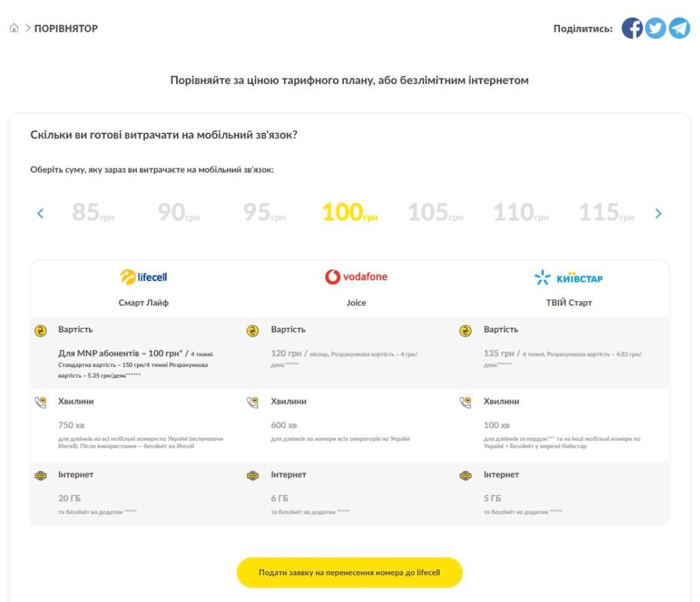Click the Kyivstar internet icon
The image size is (700, 602).
(465, 475)
